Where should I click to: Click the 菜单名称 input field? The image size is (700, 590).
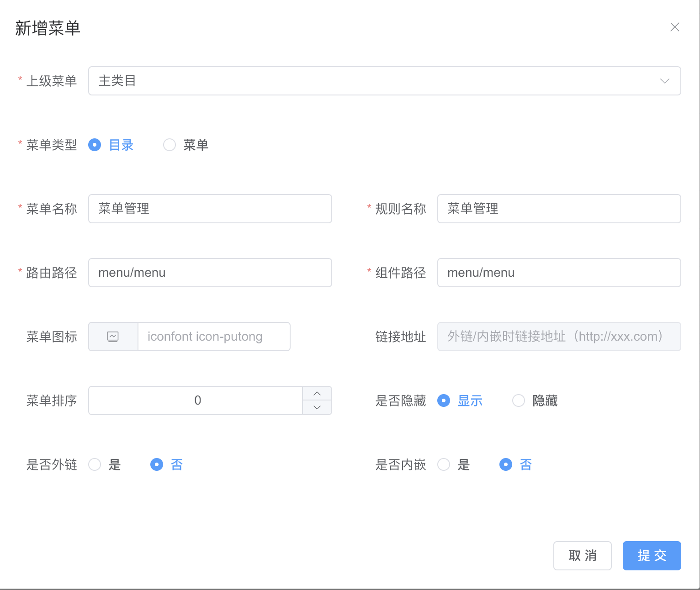click(x=210, y=209)
